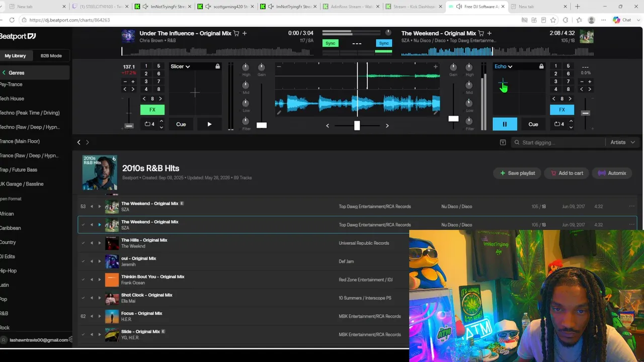Screen dimensions: 644x362
Task: Open the Slicer effect dropdown
Action: pos(180,66)
